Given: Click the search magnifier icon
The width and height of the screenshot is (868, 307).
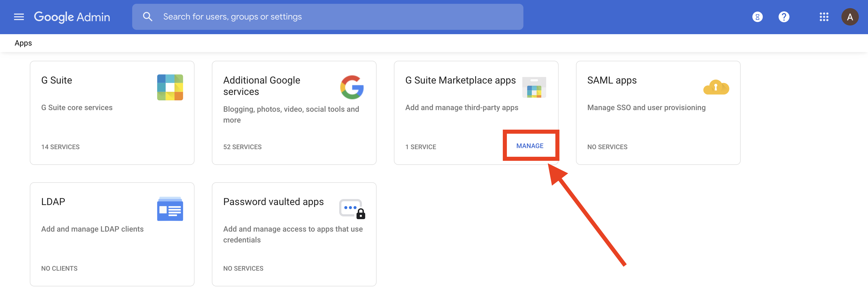Looking at the screenshot, I should [x=147, y=17].
